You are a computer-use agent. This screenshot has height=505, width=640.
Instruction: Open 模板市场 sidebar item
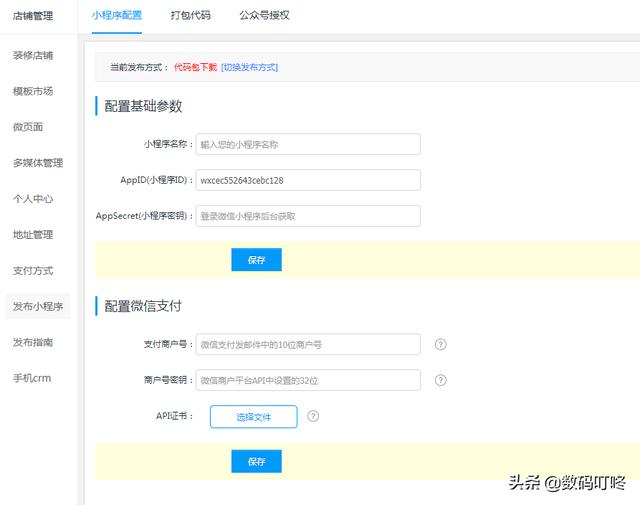[x=33, y=91]
